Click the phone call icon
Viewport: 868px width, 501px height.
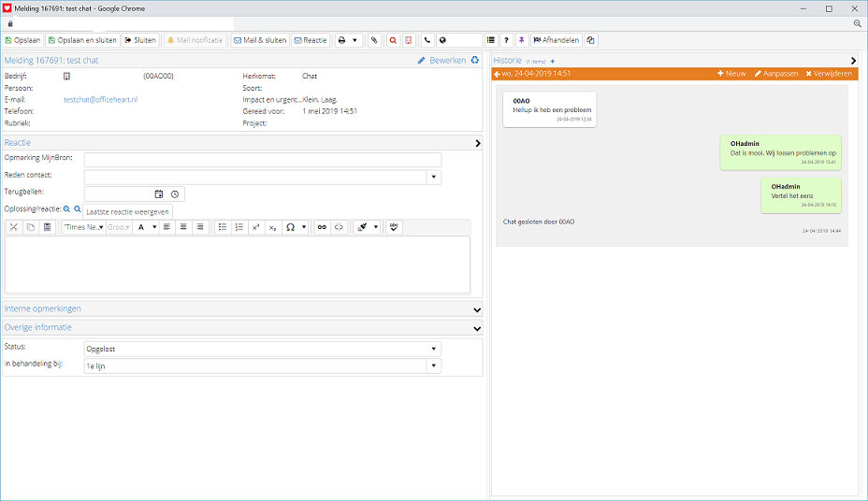[427, 40]
